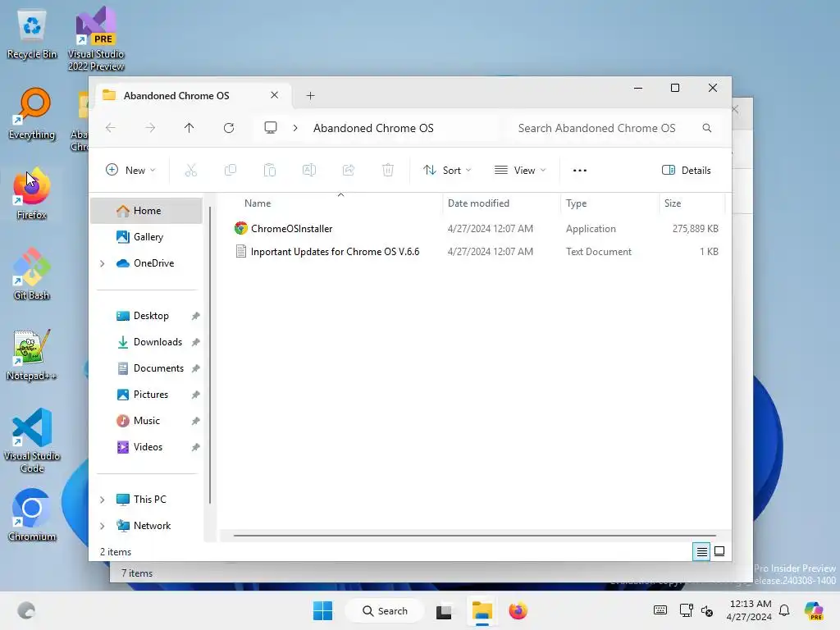This screenshot has width=840, height=630.
Task: Open Music in Quick access
Action: click(146, 421)
